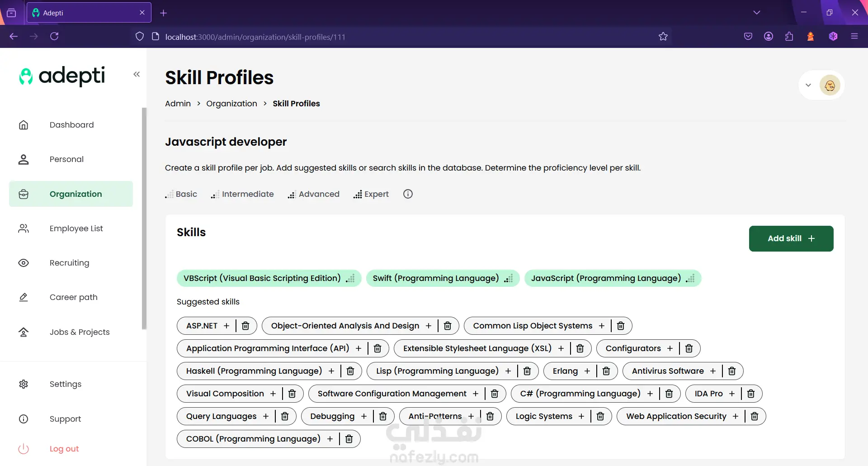Go to Career path menu item

tap(73, 297)
